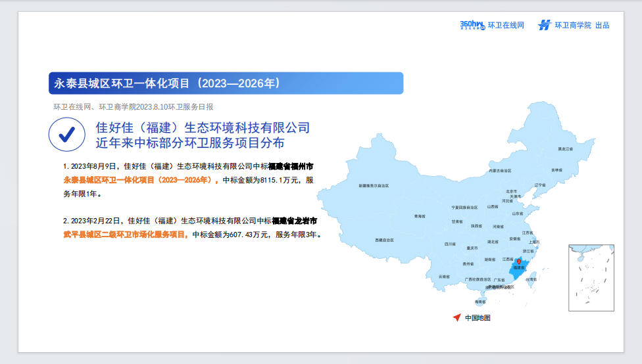The width and height of the screenshot is (642, 364).
Task: Click the 海南省 island on the map
Action: (480, 302)
